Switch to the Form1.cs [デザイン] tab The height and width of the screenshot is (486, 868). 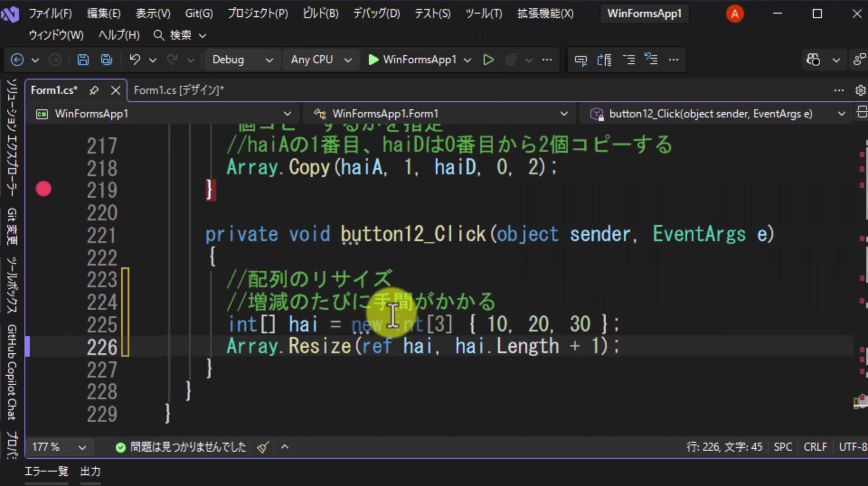pos(179,90)
